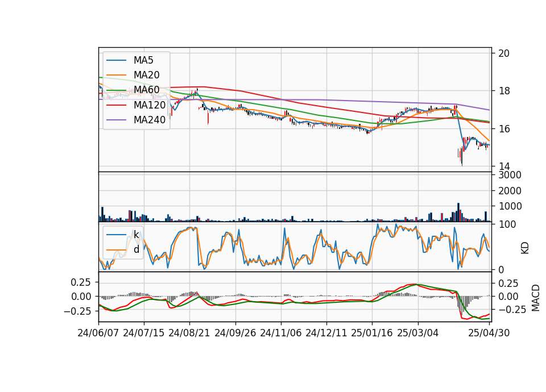Click the 24/08/21 date label

click(x=189, y=333)
